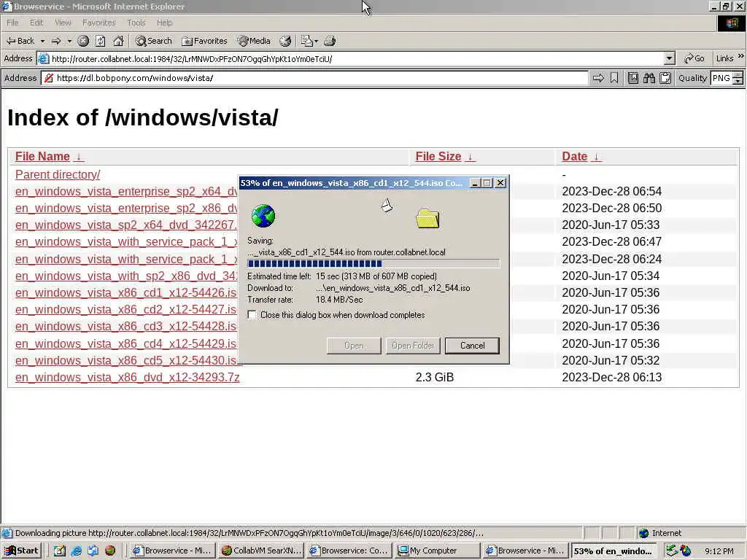Click the globe icon in download dialog
Viewport: 747px width, 560px height.
pyautogui.click(x=263, y=216)
